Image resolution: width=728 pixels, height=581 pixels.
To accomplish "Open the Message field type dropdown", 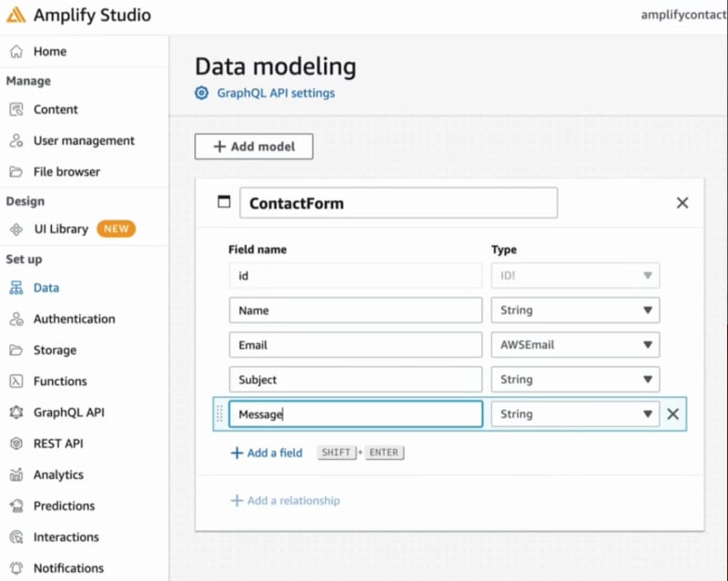I will point(575,413).
